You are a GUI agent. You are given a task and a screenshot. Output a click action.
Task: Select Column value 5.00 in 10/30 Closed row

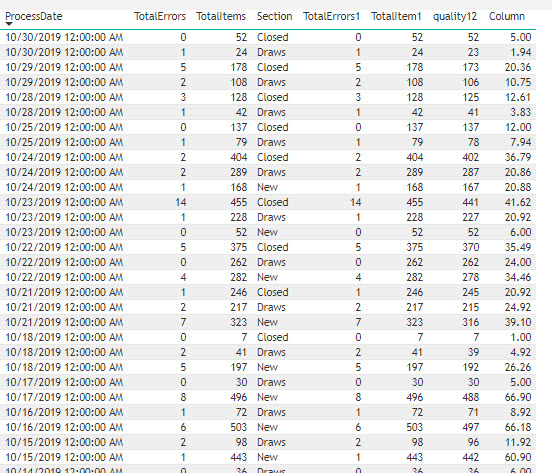tap(521, 37)
